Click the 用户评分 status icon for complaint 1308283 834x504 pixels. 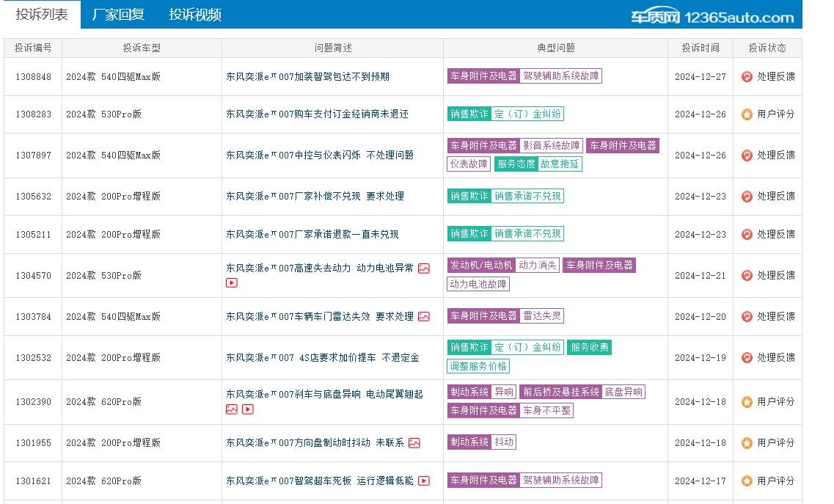pos(747,114)
